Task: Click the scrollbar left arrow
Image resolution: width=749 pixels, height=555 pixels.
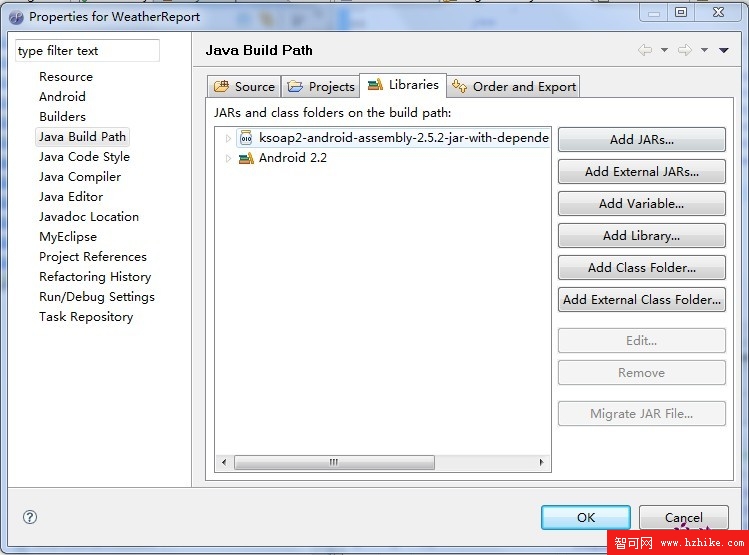Action: pyautogui.click(x=224, y=462)
